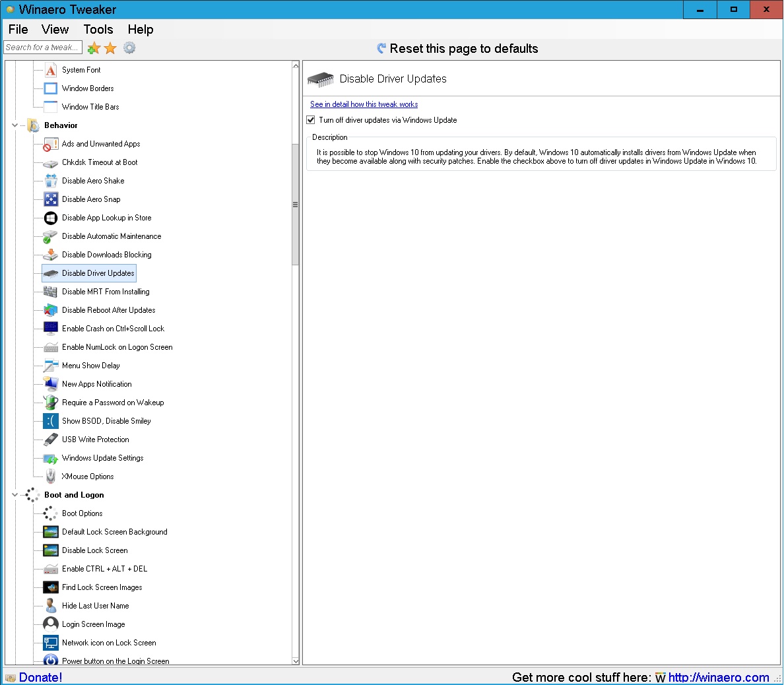Viewport: 784px width, 685px height.
Task: Select Hide Last User Name item
Action: 96,606
